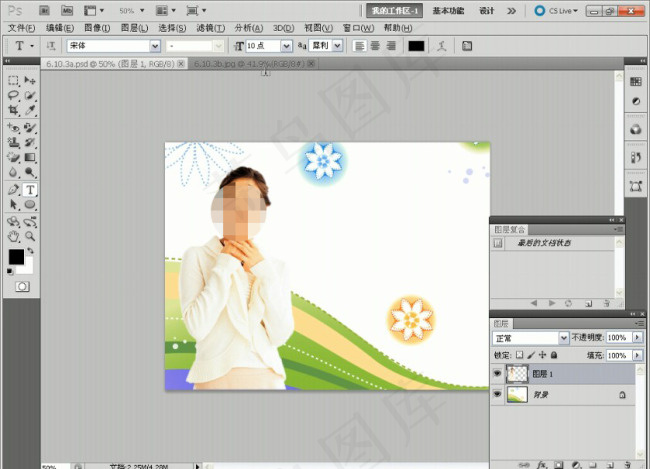Select the Clone Stamp tool

(x=13, y=143)
